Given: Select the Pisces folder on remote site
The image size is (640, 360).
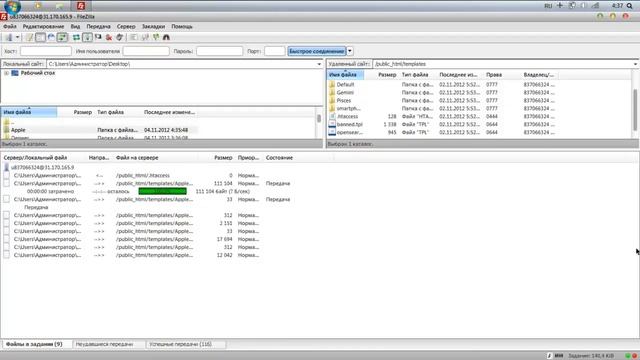Looking at the screenshot, I should click(344, 100).
